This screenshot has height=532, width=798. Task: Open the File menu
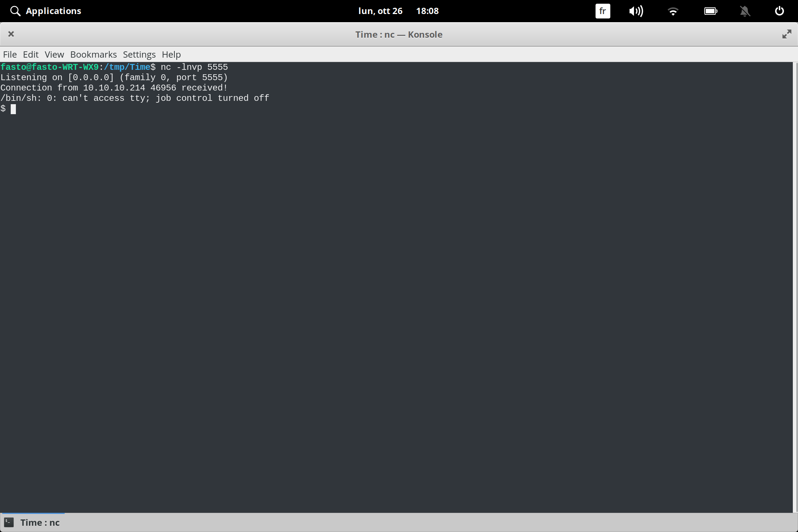10,54
